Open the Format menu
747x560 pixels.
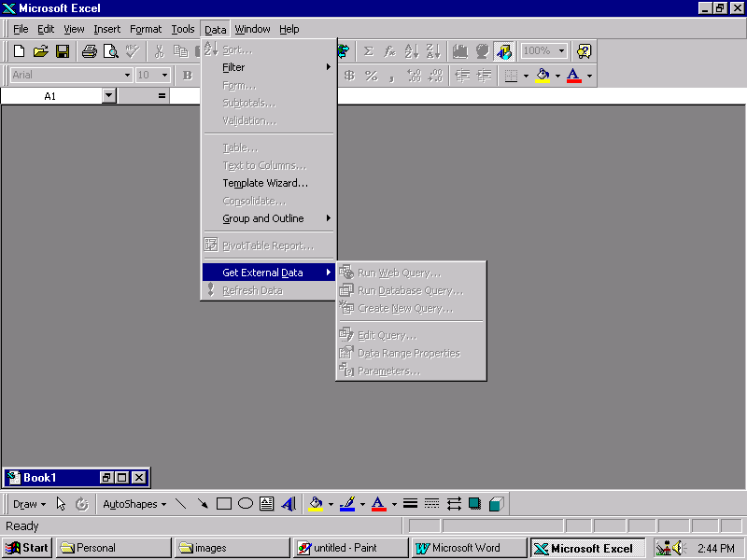point(146,29)
